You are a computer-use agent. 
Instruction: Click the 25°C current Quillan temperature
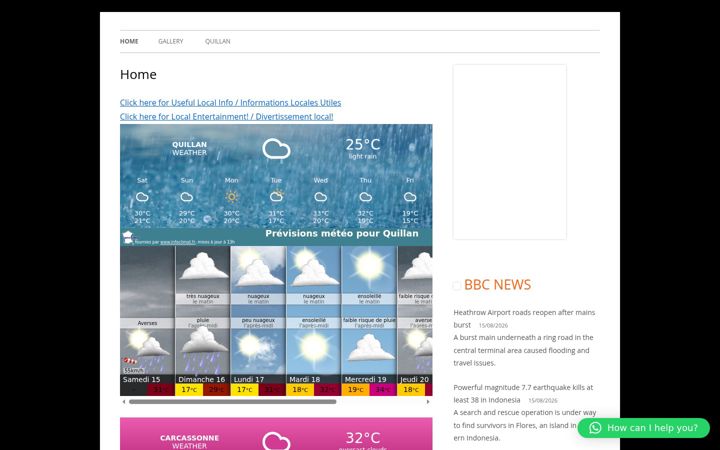(363, 145)
